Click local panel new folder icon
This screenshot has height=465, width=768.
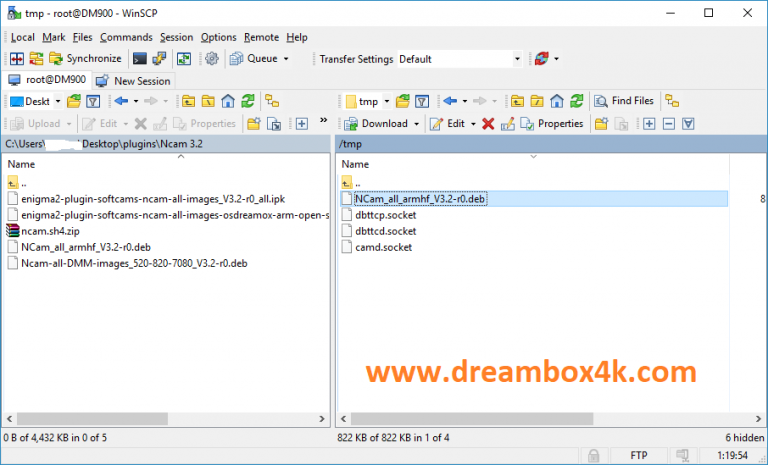coord(254,124)
